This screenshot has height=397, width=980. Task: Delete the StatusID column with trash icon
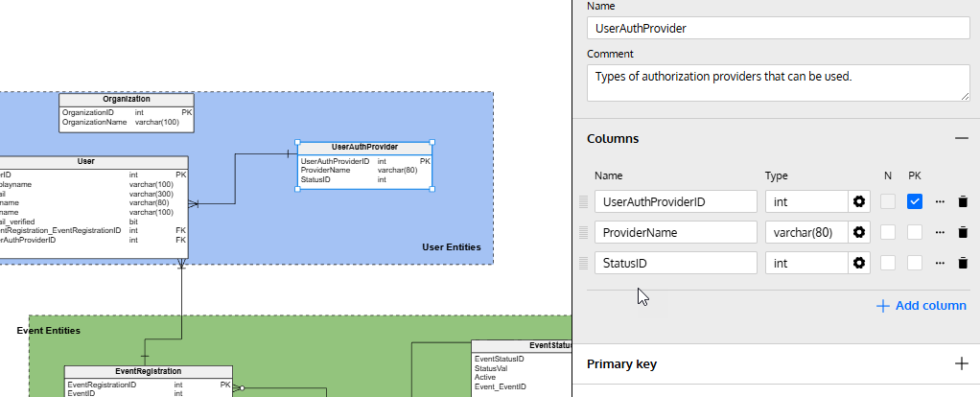(x=963, y=263)
